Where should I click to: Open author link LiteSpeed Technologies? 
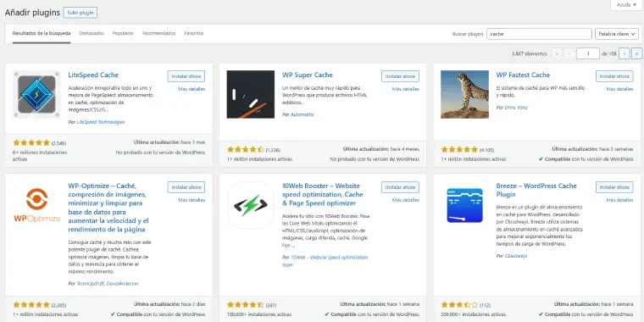click(101, 122)
